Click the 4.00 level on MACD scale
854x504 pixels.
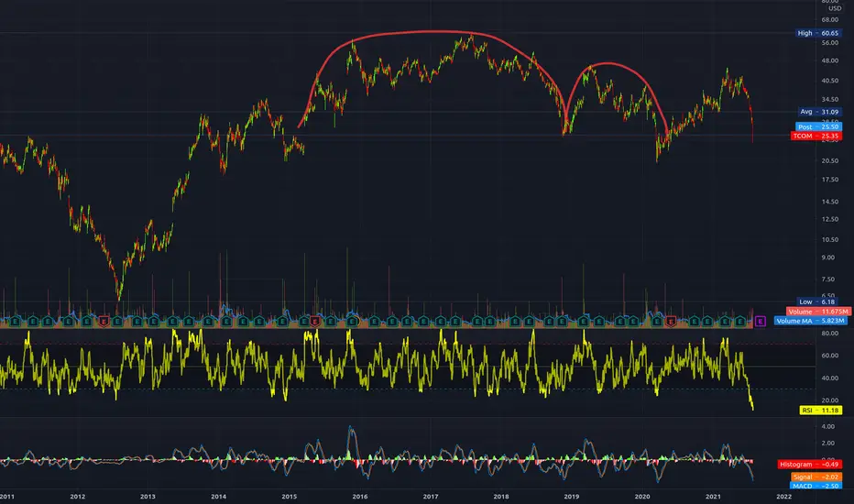coord(827,426)
